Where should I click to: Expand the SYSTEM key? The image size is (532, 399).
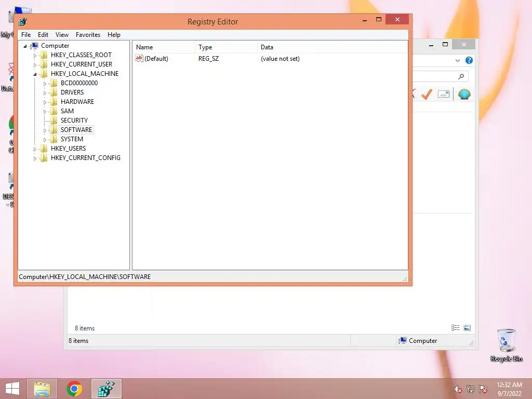(45, 139)
